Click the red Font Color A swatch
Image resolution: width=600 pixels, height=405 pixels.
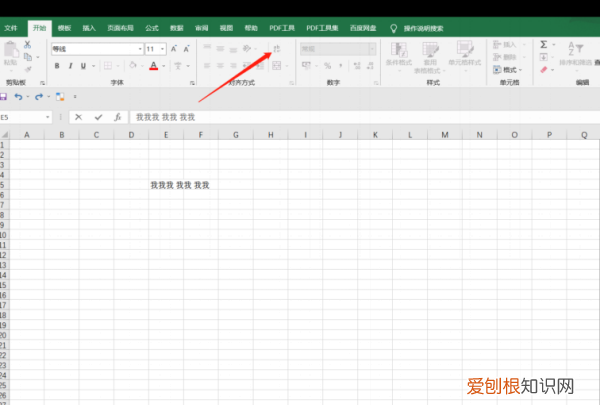coord(153,65)
